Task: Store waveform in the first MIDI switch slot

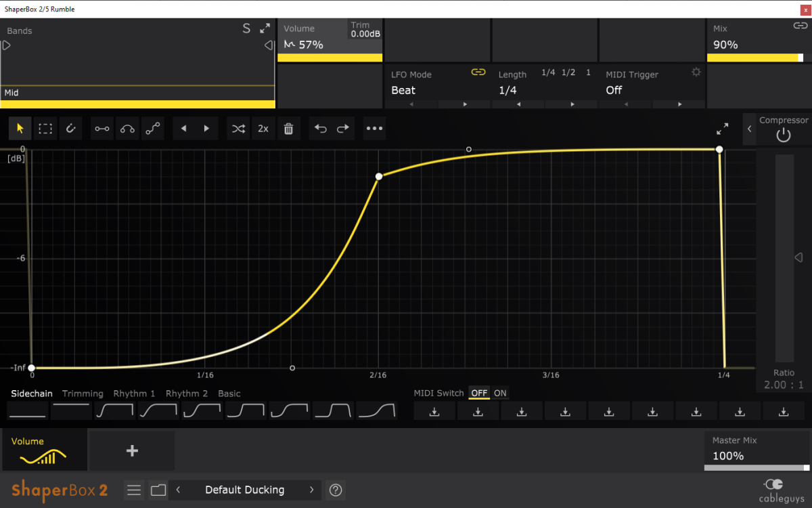Action: pyautogui.click(x=434, y=411)
